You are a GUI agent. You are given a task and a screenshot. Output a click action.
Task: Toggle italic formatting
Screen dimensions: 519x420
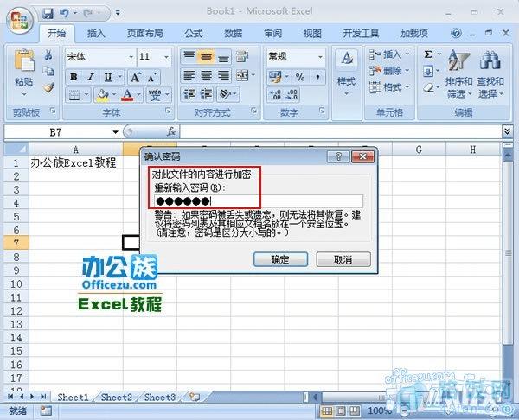[x=91, y=77]
